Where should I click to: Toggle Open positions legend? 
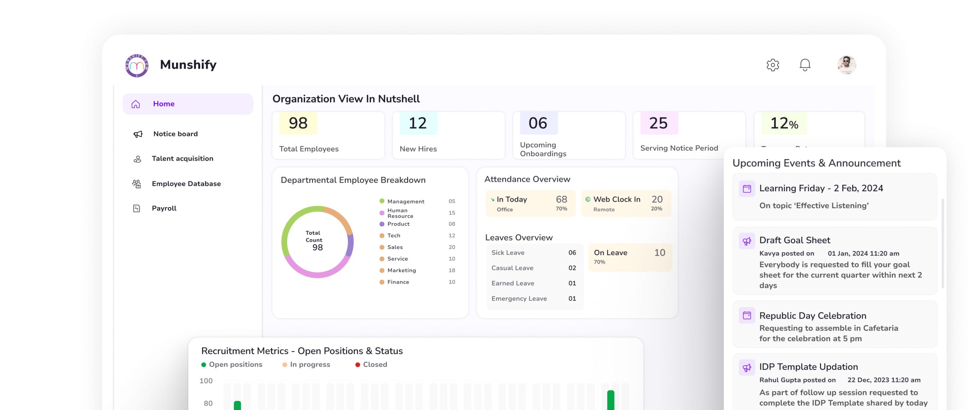pyautogui.click(x=232, y=365)
